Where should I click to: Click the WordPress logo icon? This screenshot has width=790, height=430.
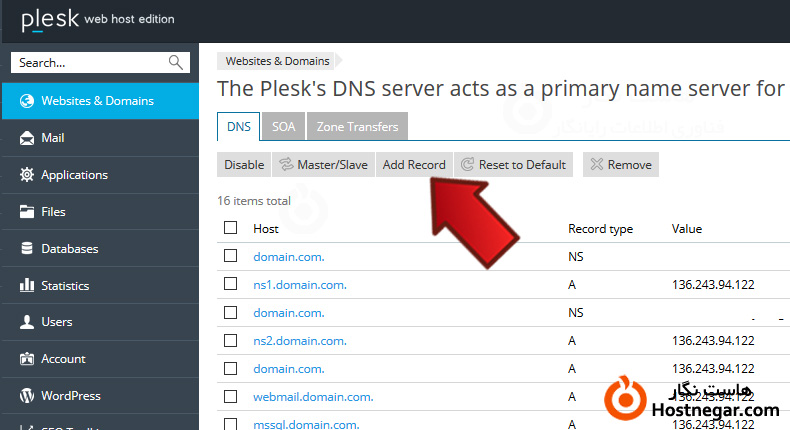point(26,396)
